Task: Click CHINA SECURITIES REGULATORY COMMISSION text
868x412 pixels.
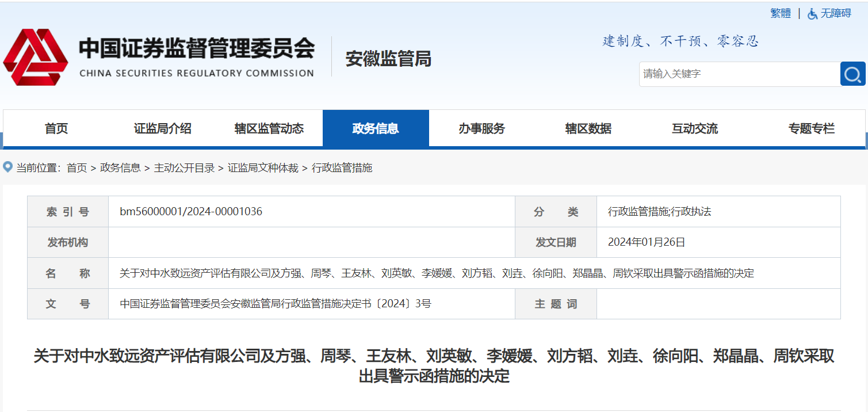Action: pos(197,73)
